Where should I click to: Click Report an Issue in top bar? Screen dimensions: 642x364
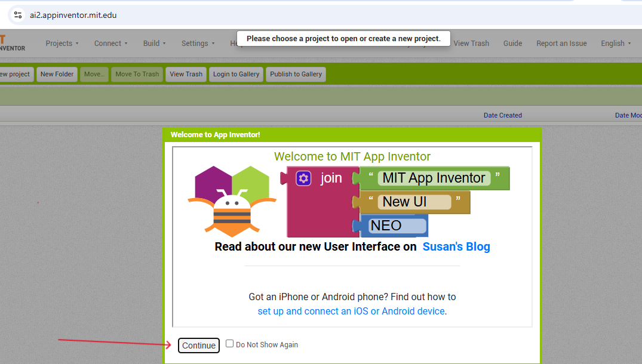[561, 44]
